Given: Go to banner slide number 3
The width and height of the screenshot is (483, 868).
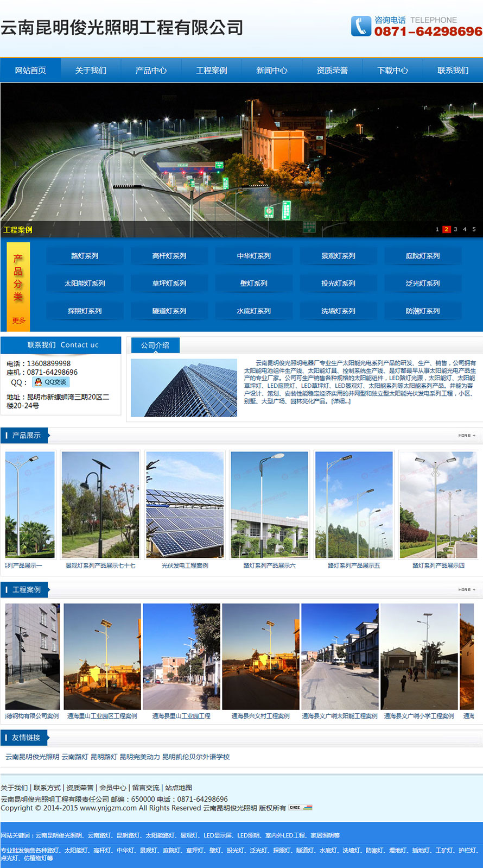Looking at the screenshot, I should [455, 229].
